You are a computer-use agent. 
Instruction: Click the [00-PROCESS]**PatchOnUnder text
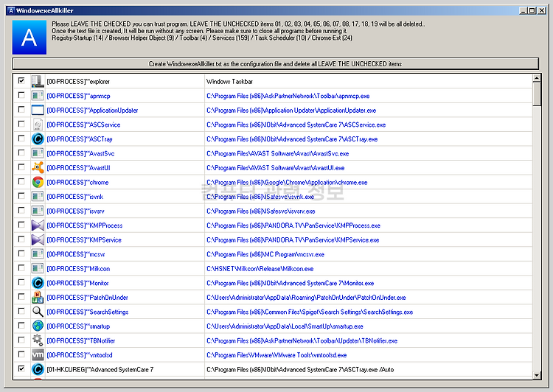[x=87, y=298]
